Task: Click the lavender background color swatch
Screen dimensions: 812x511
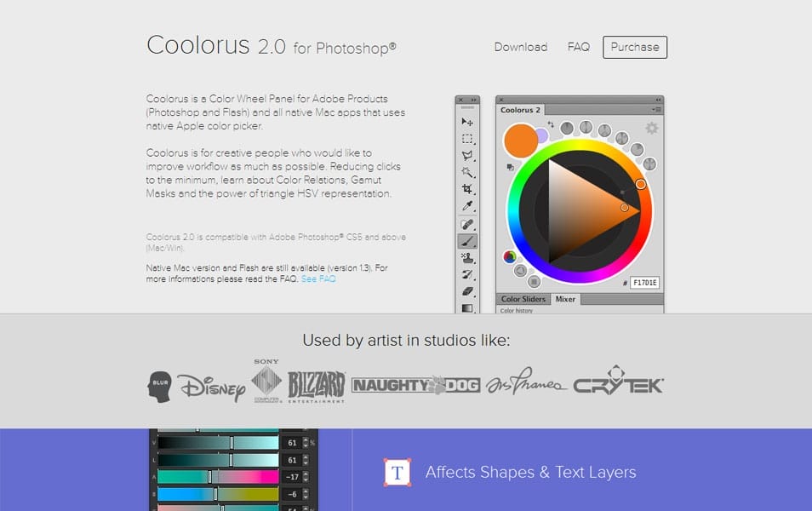Action: pyautogui.click(x=542, y=135)
